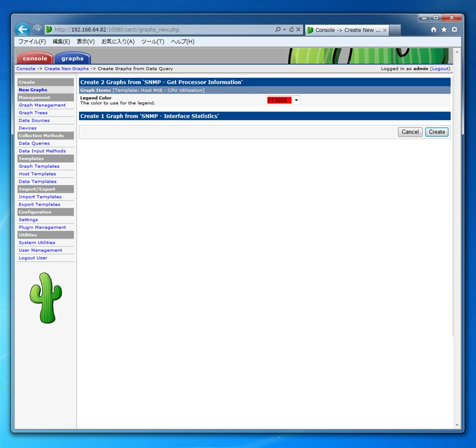Open the Legend Color dropdown arrow
This screenshot has height=448, width=476.
coord(296,100)
